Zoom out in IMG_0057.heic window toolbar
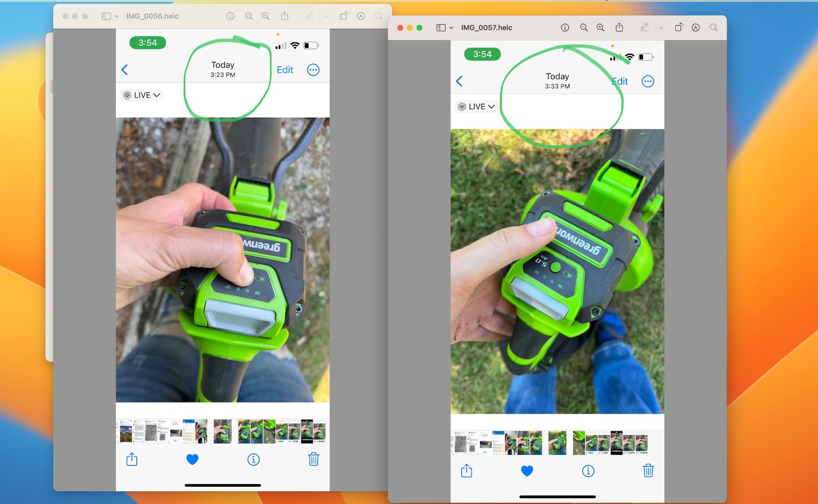Screen dimensions: 818x504 click(x=584, y=28)
